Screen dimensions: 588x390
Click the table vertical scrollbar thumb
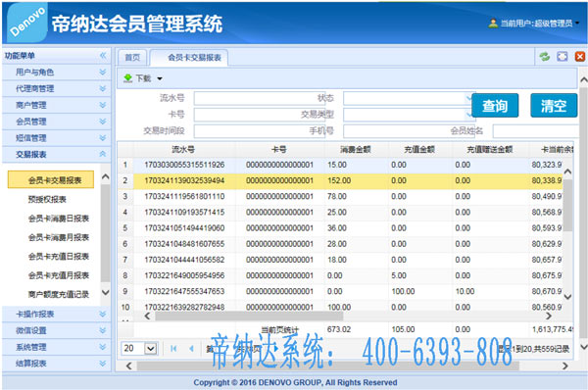click(567, 206)
